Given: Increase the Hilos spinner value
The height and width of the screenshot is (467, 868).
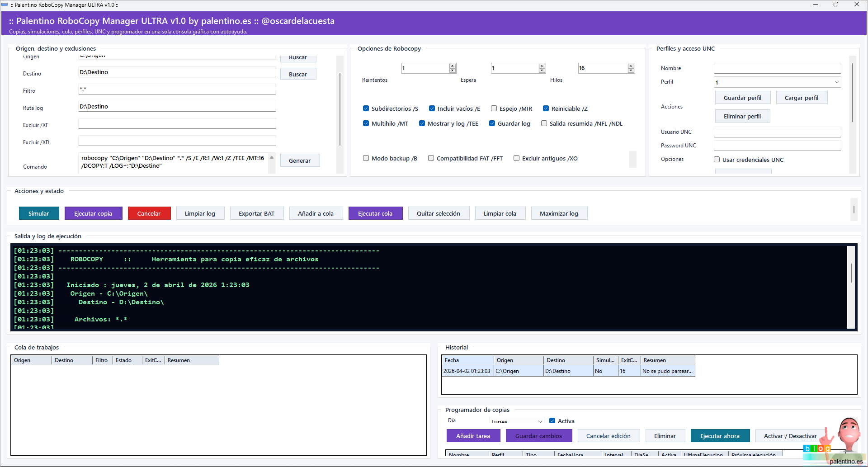Looking at the screenshot, I should point(631,66).
